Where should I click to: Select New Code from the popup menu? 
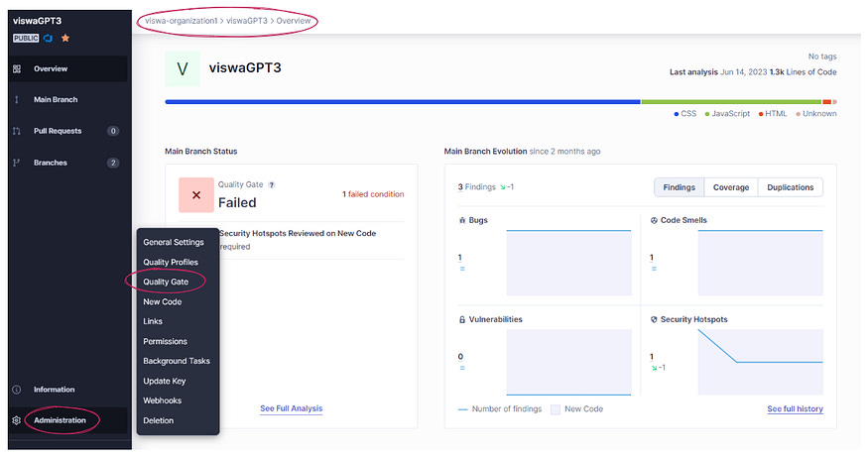click(x=163, y=301)
